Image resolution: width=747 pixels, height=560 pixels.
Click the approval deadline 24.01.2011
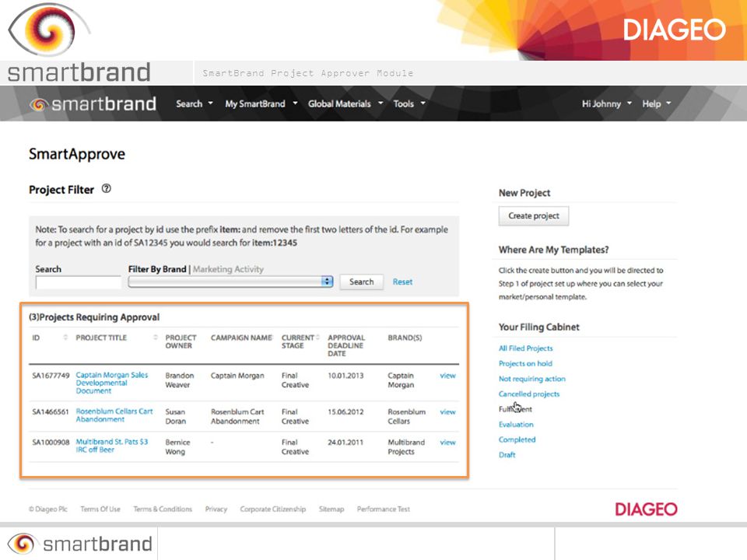(345, 442)
